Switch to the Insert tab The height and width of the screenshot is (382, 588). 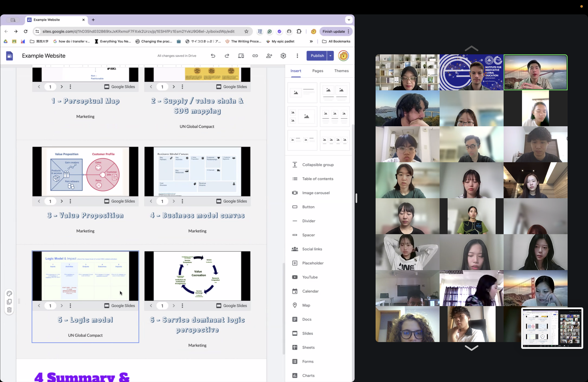pyautogui.click(x=296, y=71)
